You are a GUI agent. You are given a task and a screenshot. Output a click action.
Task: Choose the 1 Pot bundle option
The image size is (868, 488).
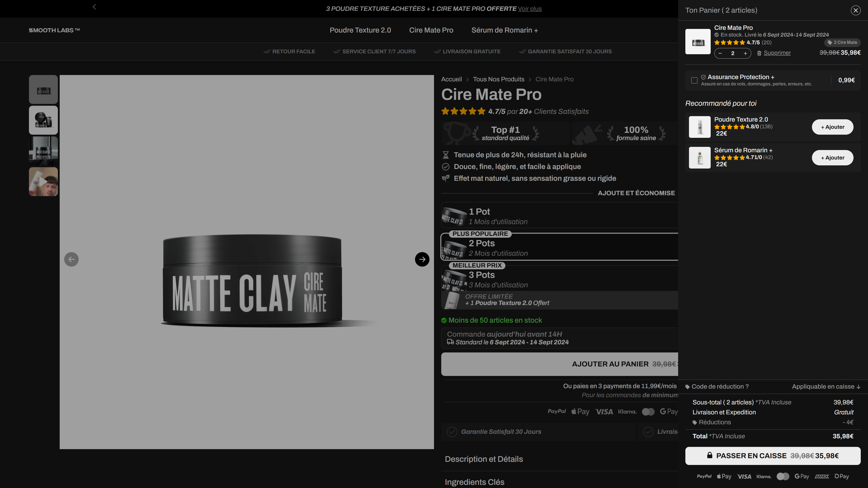(559, 215)
